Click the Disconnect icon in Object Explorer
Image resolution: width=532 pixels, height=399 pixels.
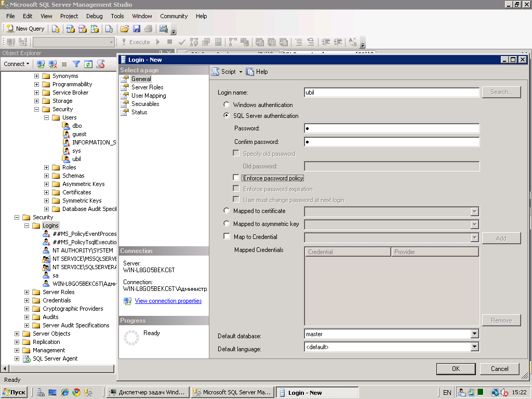pos(52,64)
